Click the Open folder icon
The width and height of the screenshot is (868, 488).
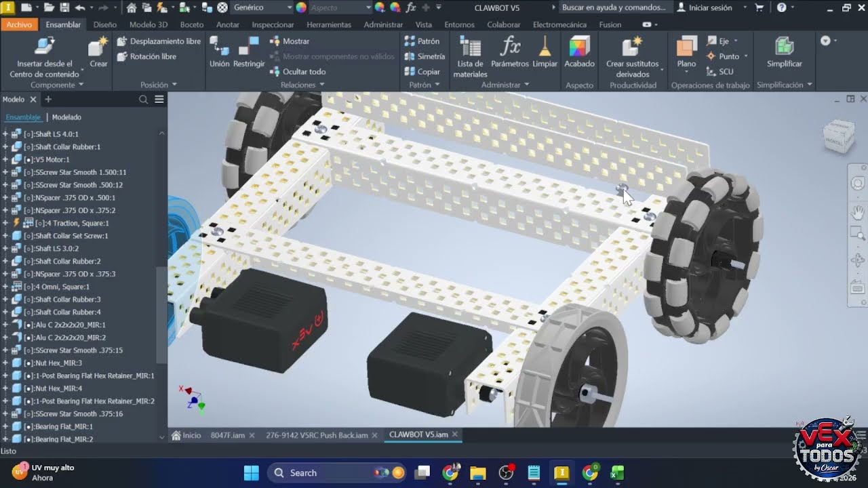(49, 7)
